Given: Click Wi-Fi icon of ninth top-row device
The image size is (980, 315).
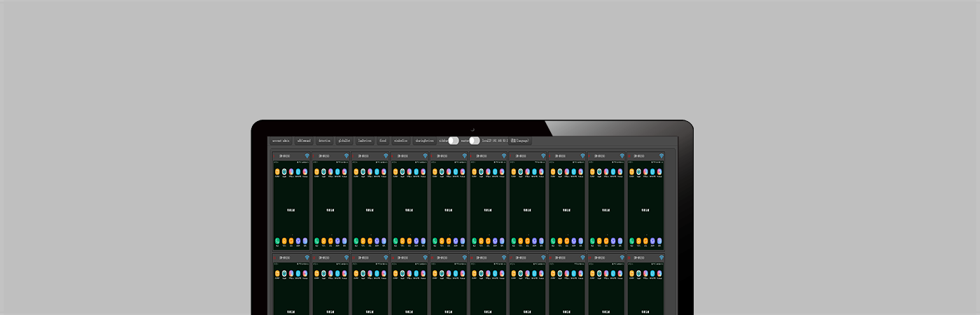Looking at the screenshot, I should [x=622, y=156].
